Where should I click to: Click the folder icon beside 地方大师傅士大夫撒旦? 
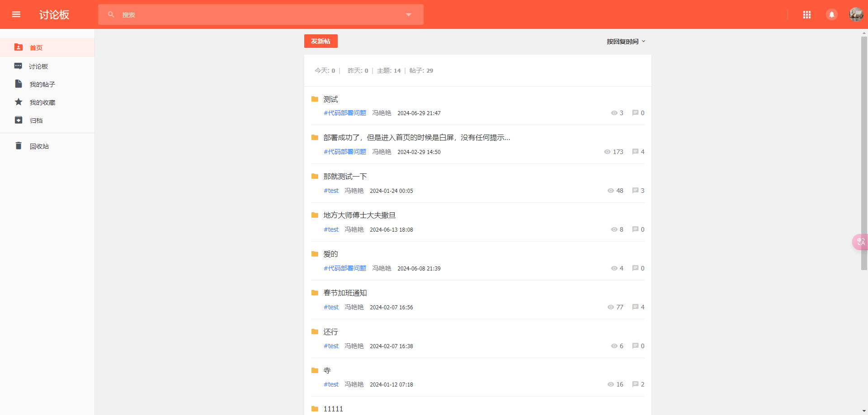315,215
